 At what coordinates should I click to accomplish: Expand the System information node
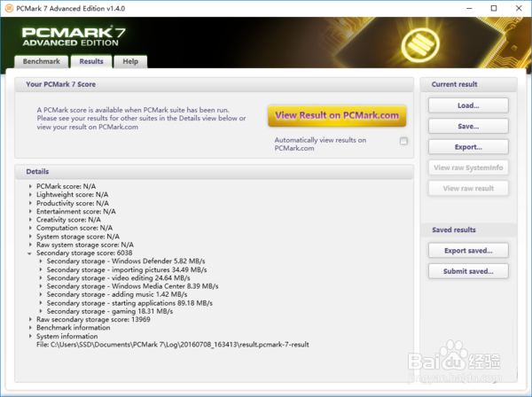[x=30, y=336]
